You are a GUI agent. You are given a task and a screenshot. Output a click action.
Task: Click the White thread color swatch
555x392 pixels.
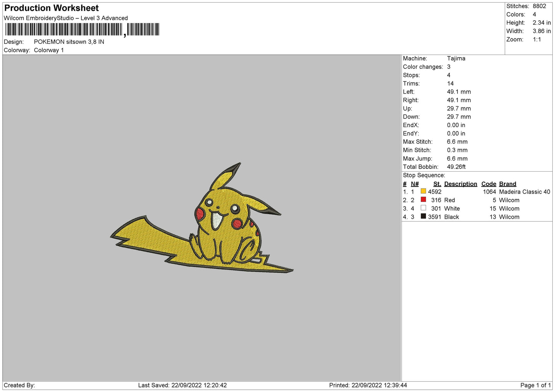click(x=423, y=208)
